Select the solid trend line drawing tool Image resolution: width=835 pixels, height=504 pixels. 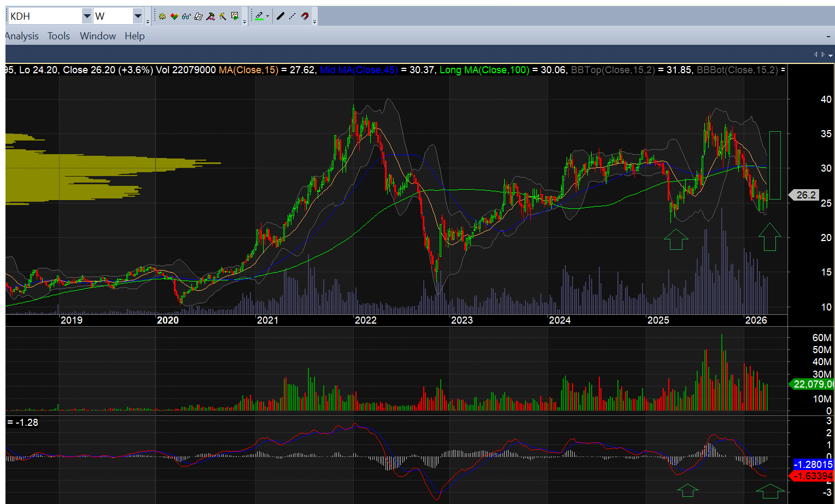281,16
